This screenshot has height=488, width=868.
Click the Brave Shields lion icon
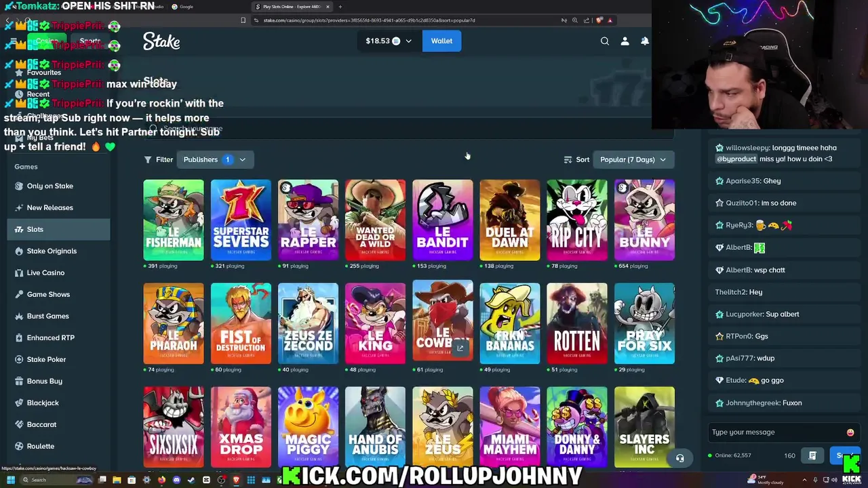(599, 20)
